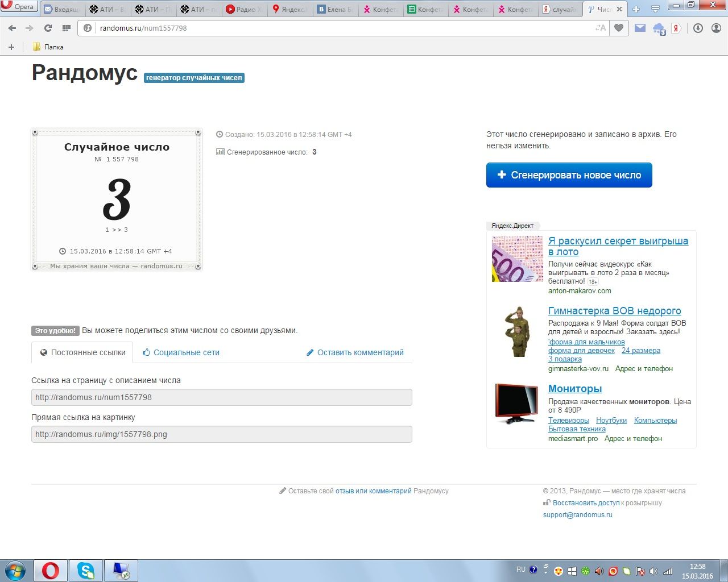Open the Speed Dial grid icon
728x582 pixels.
[x=66, y=28]
